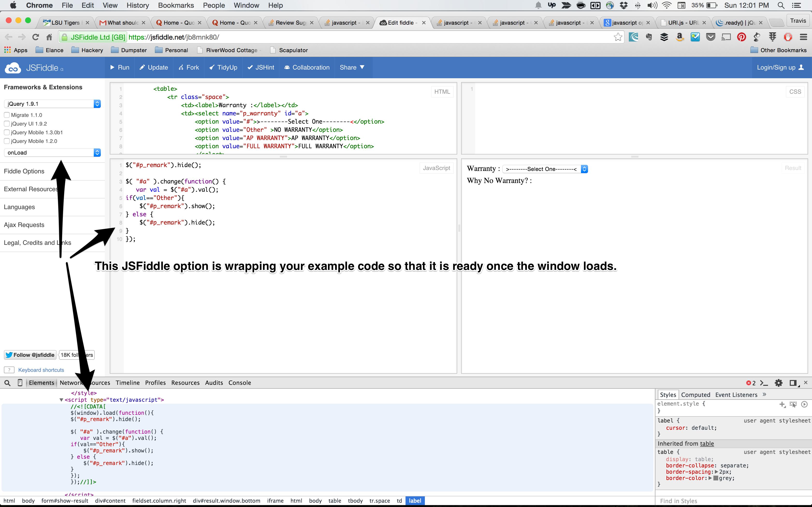The image size is (812, 507).
Task: Add new style rule plus icon
Action: [782, 404]
